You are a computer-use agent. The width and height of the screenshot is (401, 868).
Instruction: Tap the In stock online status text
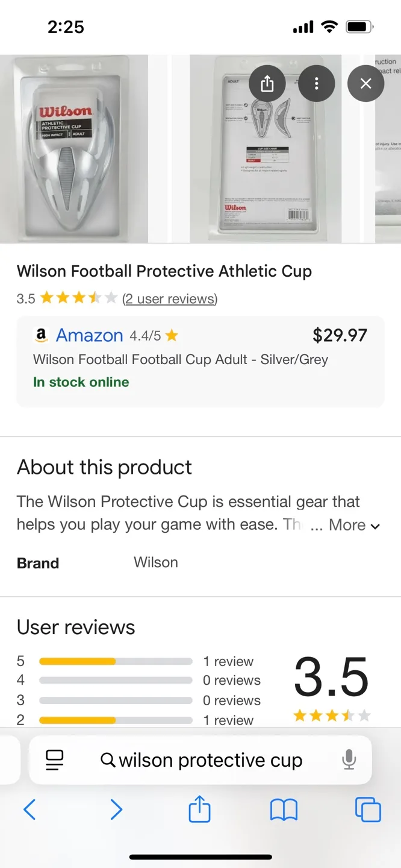81,382
